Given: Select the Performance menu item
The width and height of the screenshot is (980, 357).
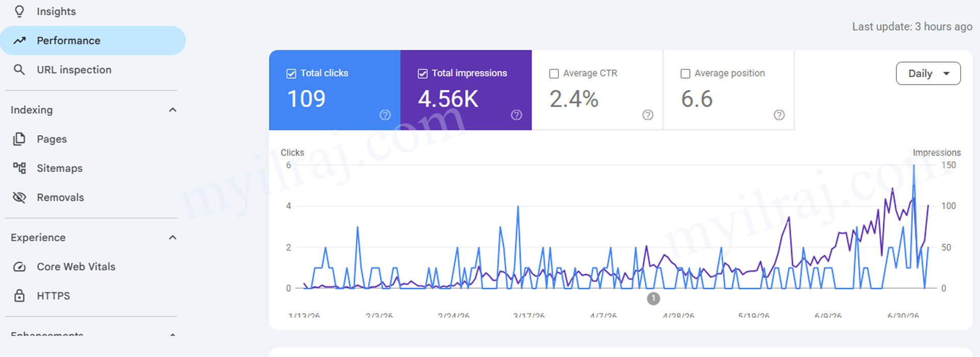Looking at the screenshot, I should coord(93,40).
